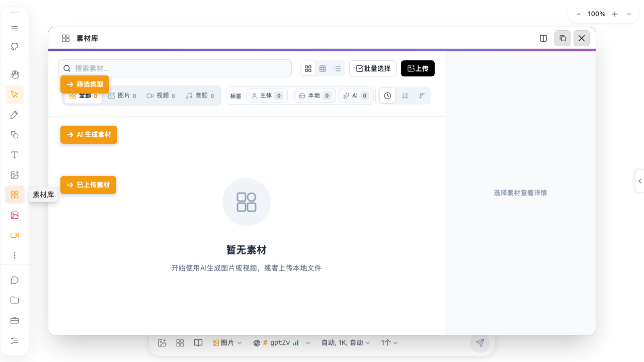Open the folder icon in the sidebar

click(x=15, y=300)
